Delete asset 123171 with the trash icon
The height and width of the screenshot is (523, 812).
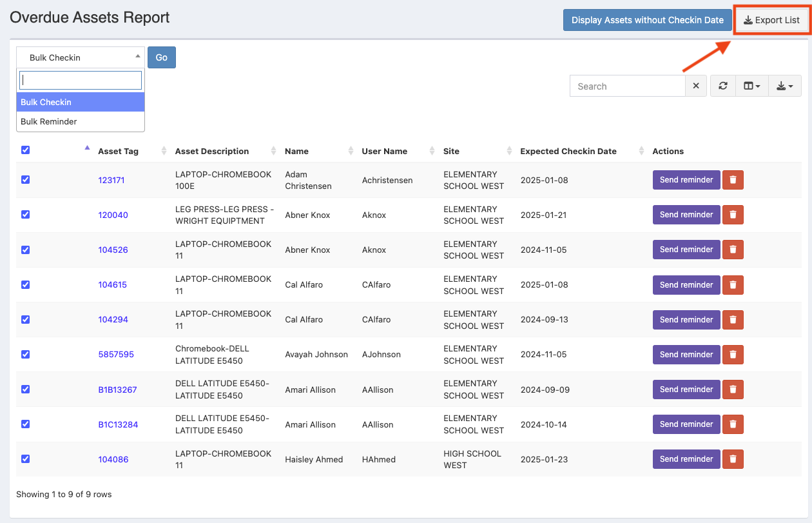pos(733,180)
